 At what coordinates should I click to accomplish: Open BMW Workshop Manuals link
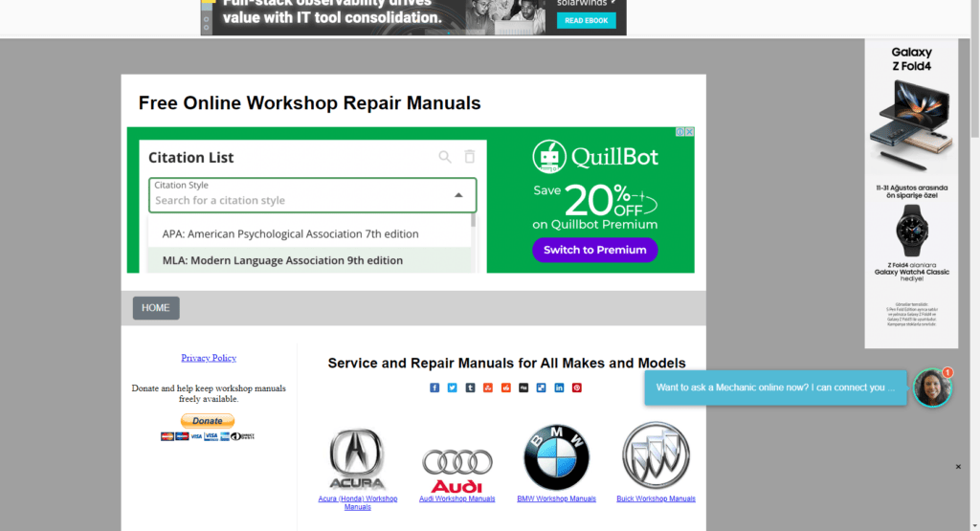(556, 498)
